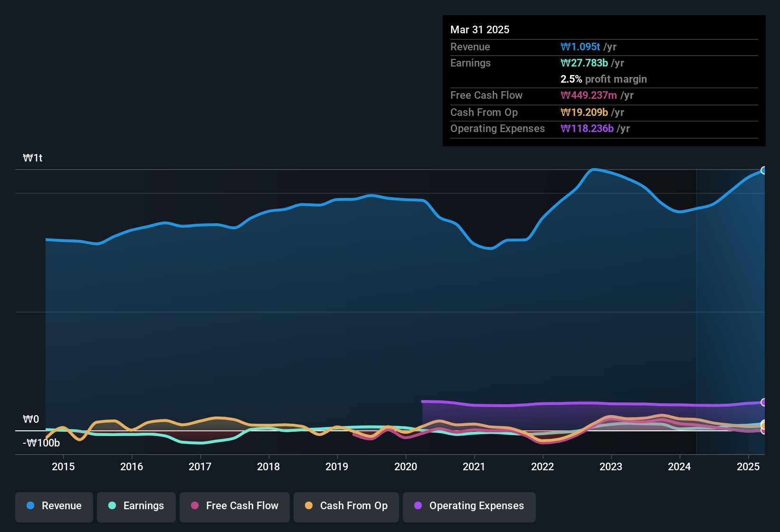Click the 2025 label on the x-axis
This screenshot has width=780, height=532.
pos(748,467)
